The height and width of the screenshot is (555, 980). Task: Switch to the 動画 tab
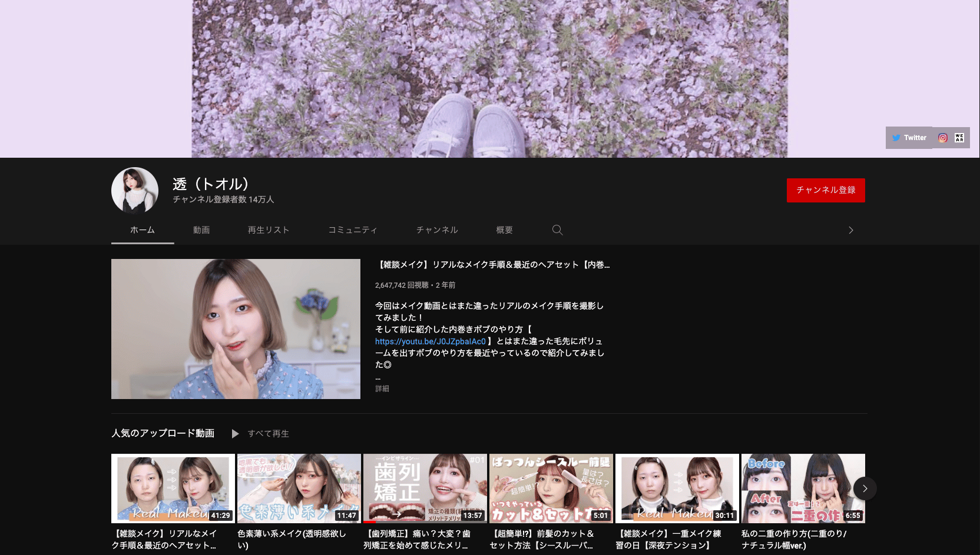coord(201,230)
